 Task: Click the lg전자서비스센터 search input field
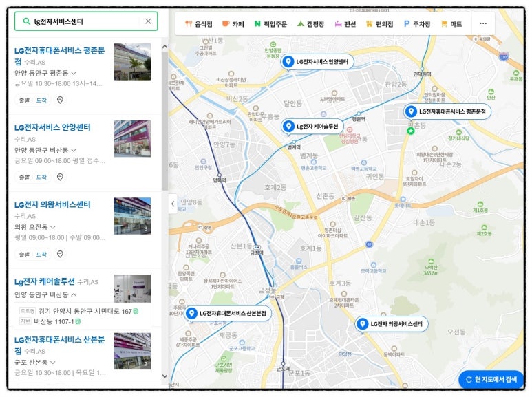(86, 21)
